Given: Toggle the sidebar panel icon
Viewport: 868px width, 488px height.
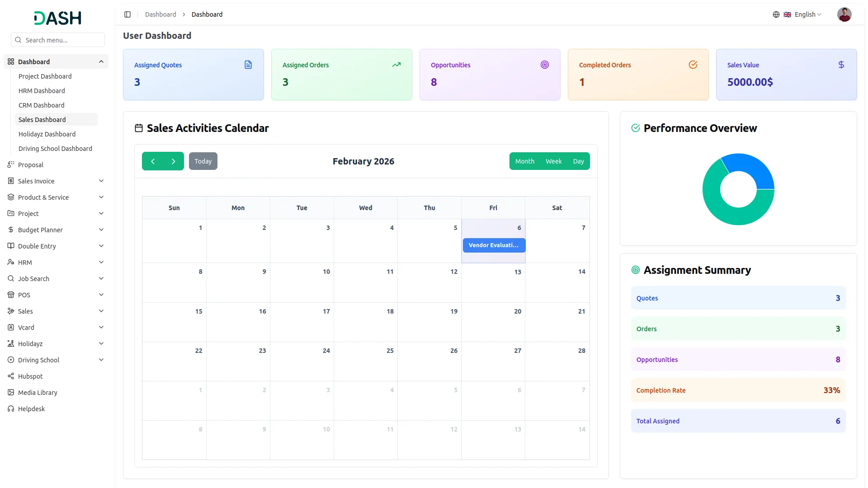Looking at the screenshot, I should [x=127, y=14].
